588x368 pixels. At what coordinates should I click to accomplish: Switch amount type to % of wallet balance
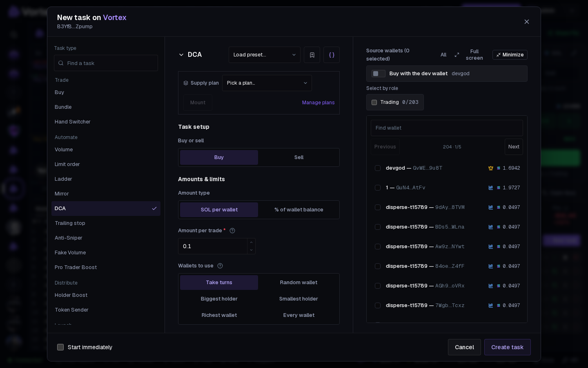click(299, 210)
